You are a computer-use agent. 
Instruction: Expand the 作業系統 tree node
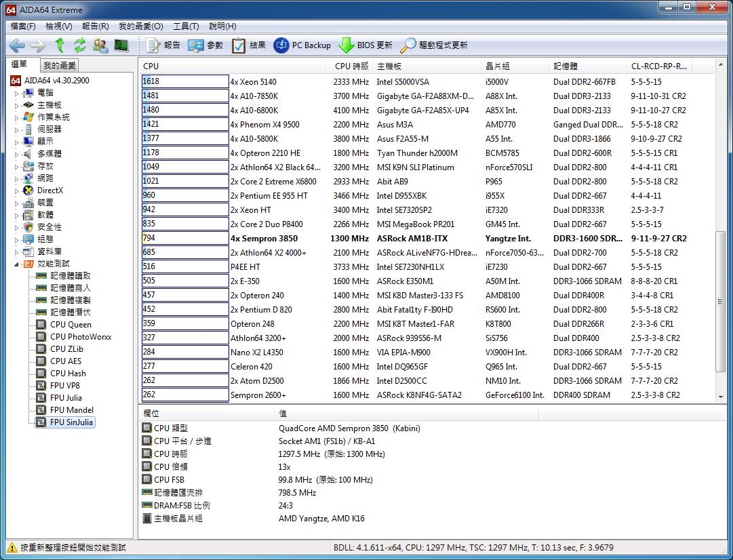(17, 117)
